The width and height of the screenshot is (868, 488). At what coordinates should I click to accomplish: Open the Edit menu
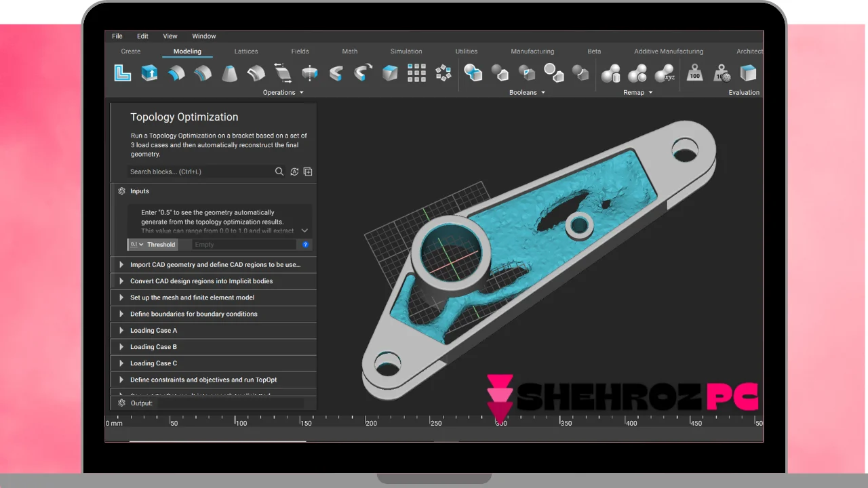click(142, 37)
